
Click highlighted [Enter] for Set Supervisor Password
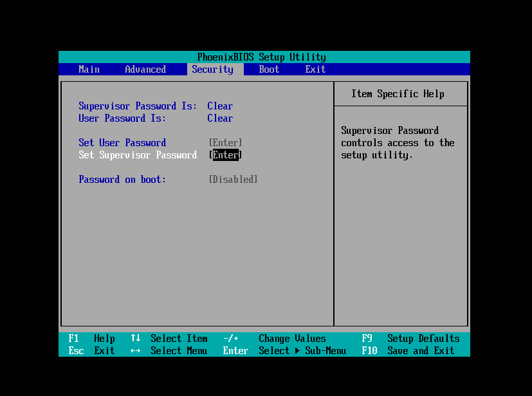tap(225, 155)
